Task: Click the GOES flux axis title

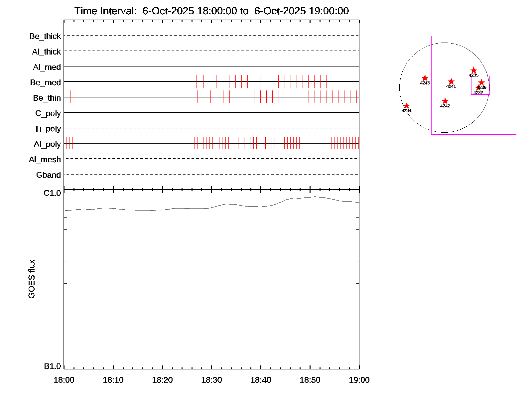Action: [x=32, y=279]
